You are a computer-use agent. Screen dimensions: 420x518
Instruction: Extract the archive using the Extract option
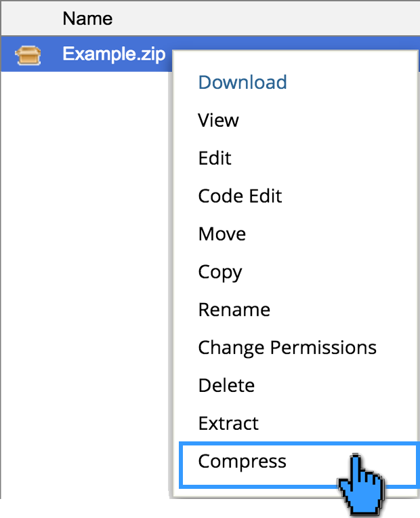tap(228, 424)
